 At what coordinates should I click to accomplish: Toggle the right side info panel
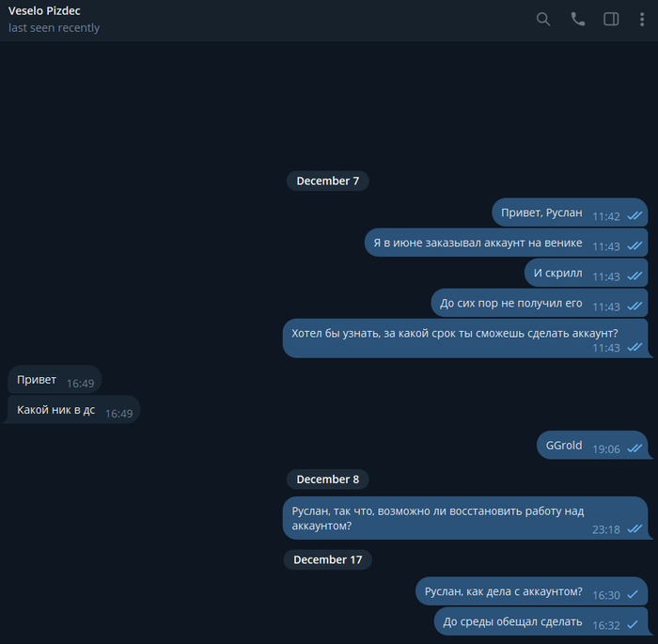611,20
